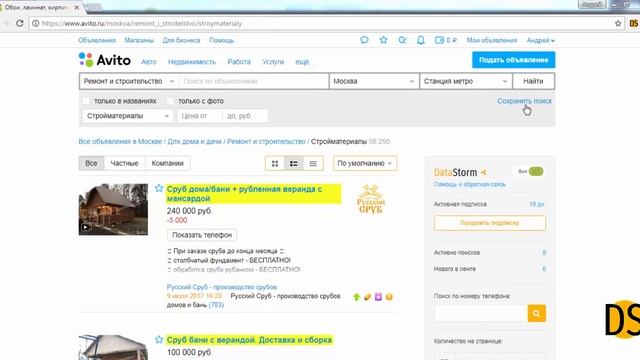Viewport: 640px width, 360px height.
Task: Click the pencil highlight icon on first listing
Action: click(367, 297)
